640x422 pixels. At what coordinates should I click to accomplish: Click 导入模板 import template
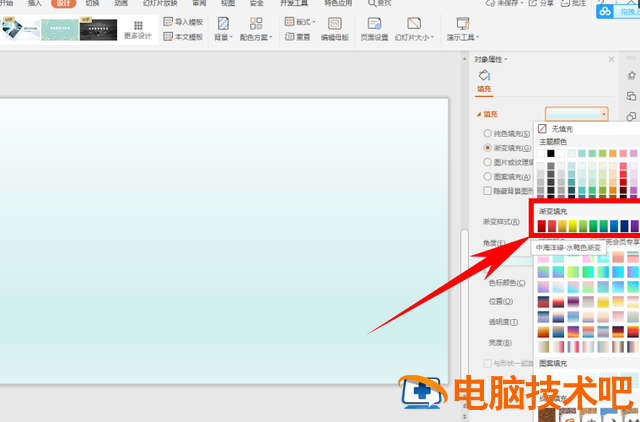pyautogui.click(x=183, y=22)
